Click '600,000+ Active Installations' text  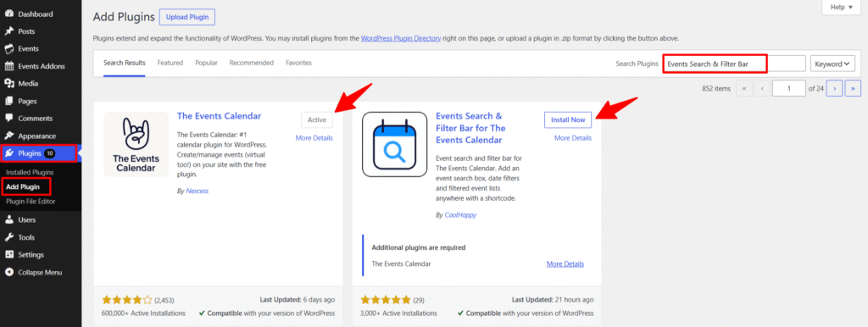coord(143,313)
